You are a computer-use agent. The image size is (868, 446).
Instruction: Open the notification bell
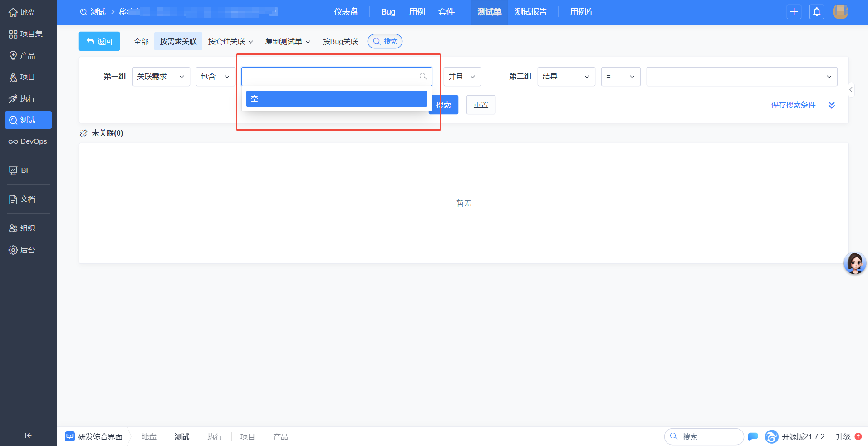[816, 12]
